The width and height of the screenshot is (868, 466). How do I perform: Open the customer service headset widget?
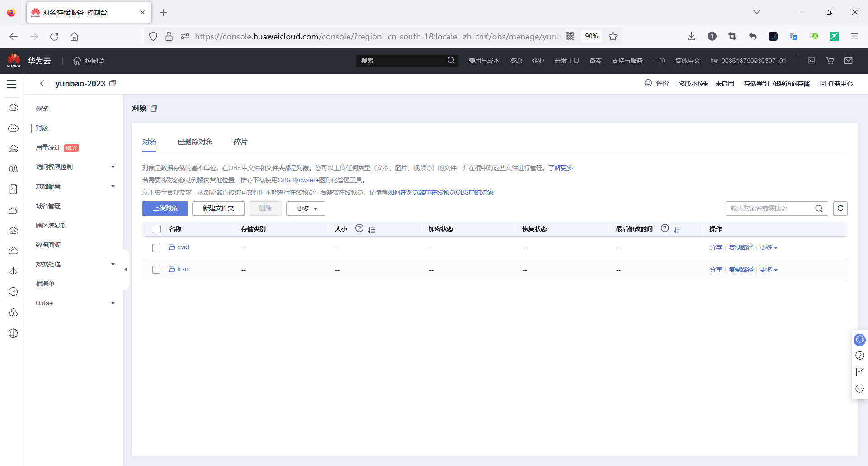coord(859,340)
